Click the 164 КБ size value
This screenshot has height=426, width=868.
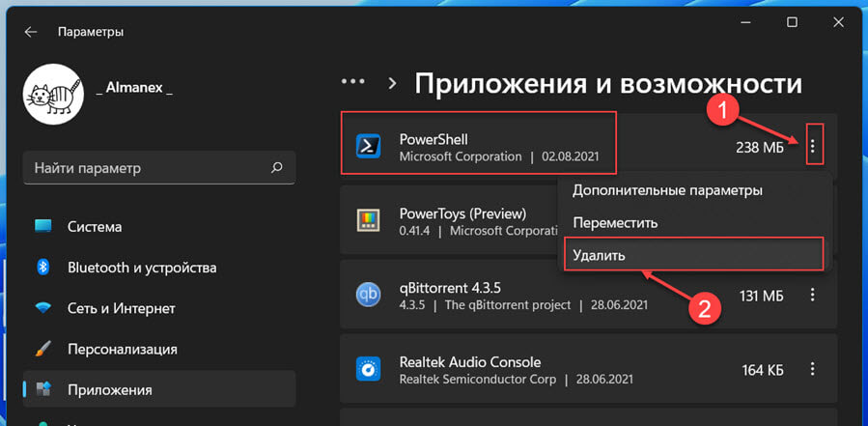pyautogui.click(x=763, y=370)
